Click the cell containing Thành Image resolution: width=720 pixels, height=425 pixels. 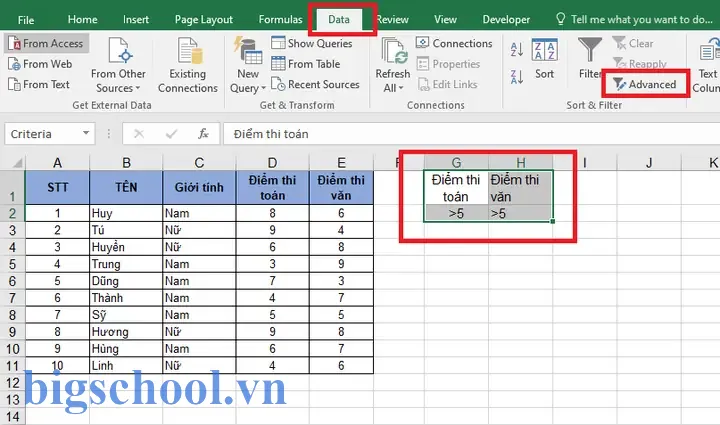click(x=126, y=298)
